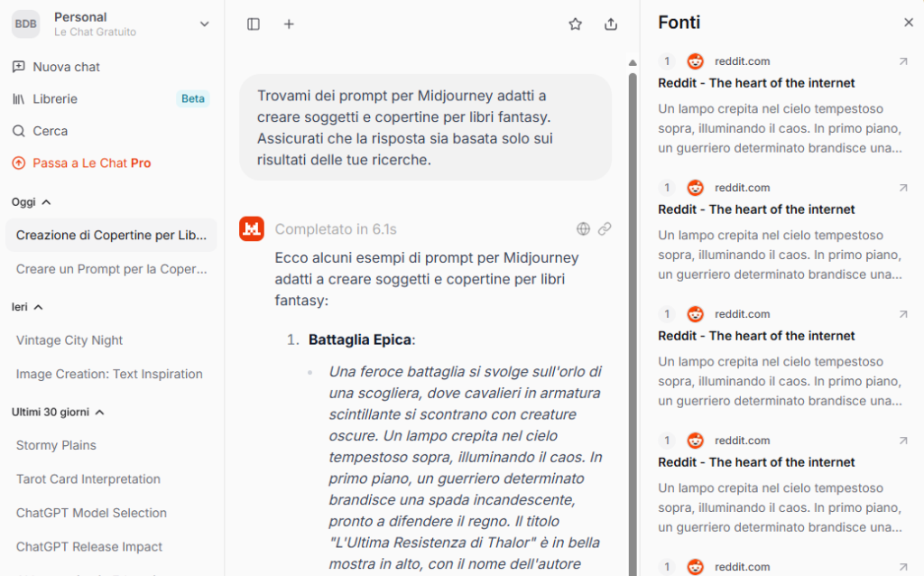
Task: Select Cerca in the sidebar
Action: pyautogui.click(x=50, y=131)
